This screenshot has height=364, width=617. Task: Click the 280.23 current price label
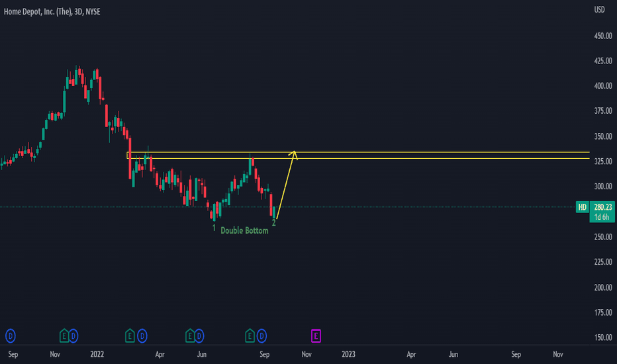603,207
